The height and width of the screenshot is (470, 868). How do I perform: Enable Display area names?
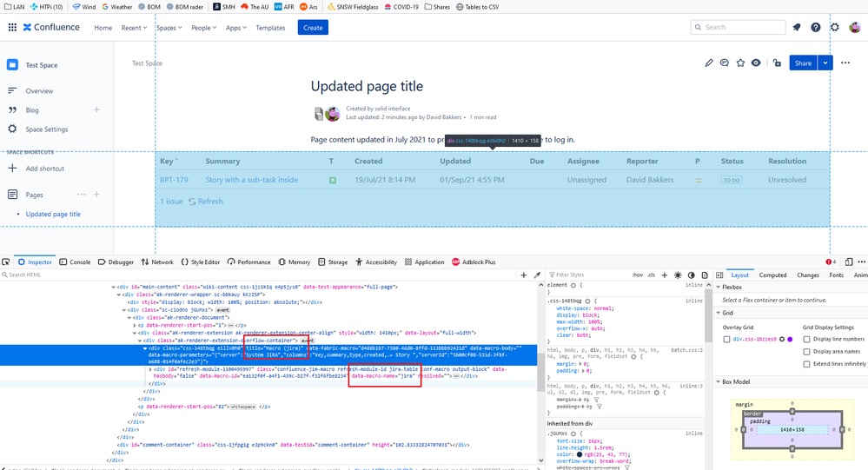coord(806,351)
